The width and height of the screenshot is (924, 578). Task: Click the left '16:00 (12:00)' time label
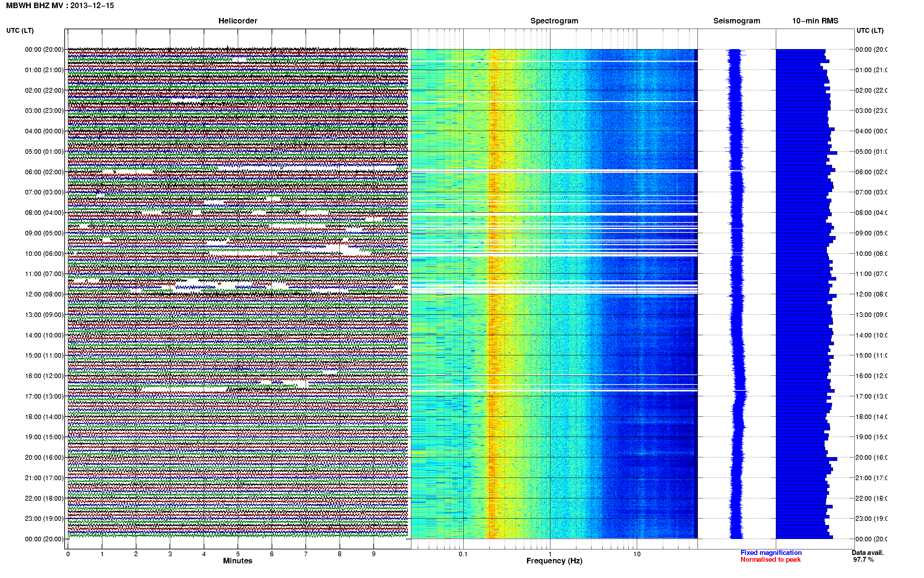[44, 376]
